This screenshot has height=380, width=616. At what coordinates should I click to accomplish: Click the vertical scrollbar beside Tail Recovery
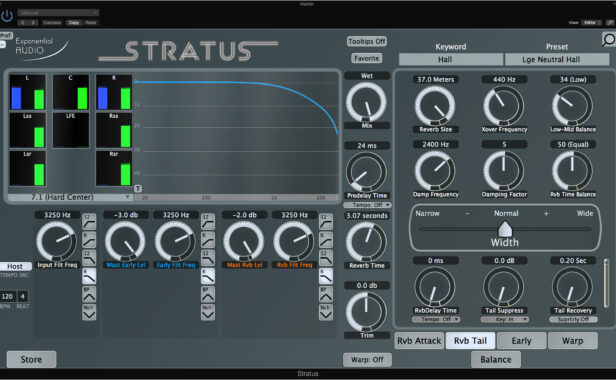point(606,283)
